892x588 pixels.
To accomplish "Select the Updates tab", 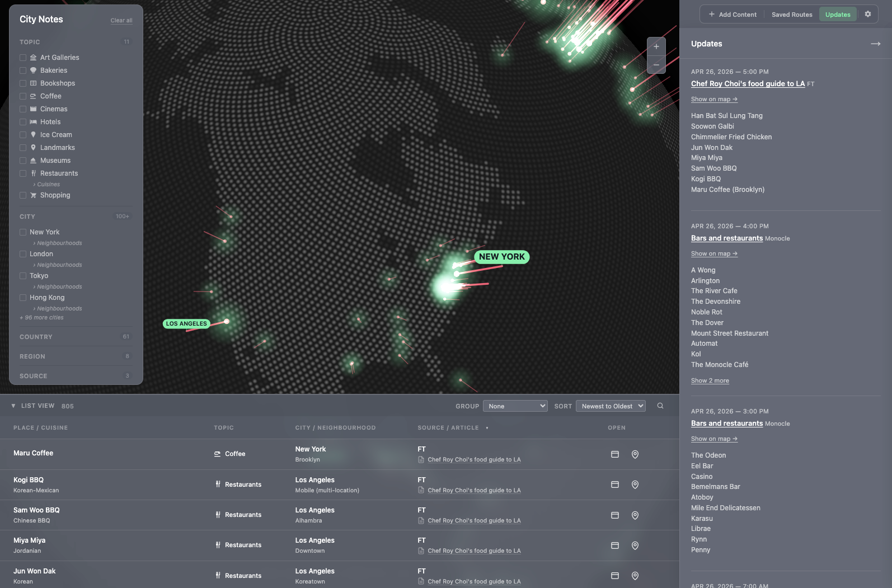I will point(837,15).
